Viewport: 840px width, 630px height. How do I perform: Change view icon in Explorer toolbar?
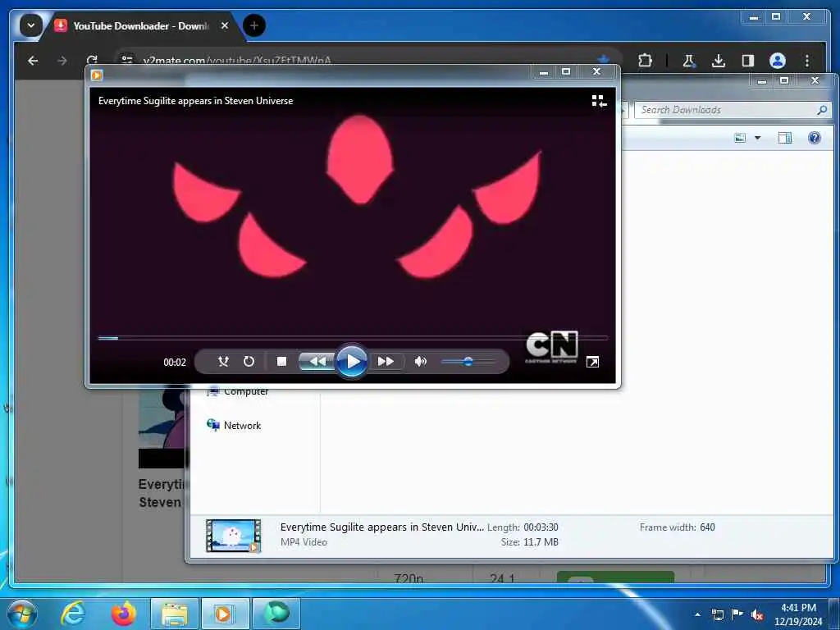pyautogui.click(x=740, y=138)
